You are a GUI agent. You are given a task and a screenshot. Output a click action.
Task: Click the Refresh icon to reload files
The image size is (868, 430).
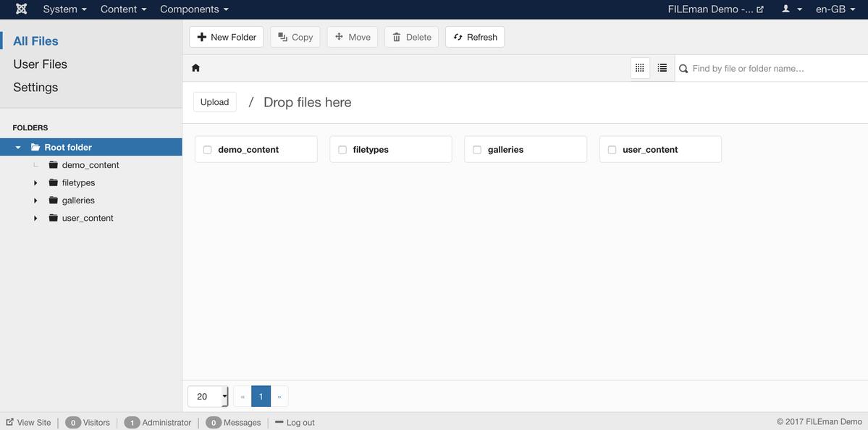[x=458, y=36]
